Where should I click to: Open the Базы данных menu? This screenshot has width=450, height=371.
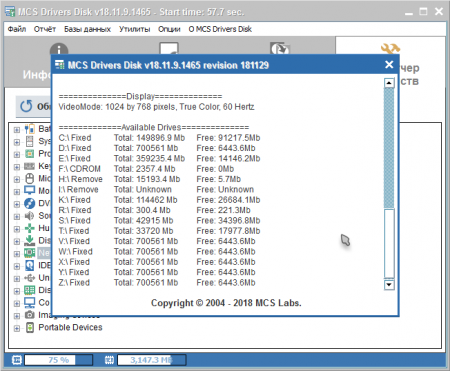(x=87, y=29)
